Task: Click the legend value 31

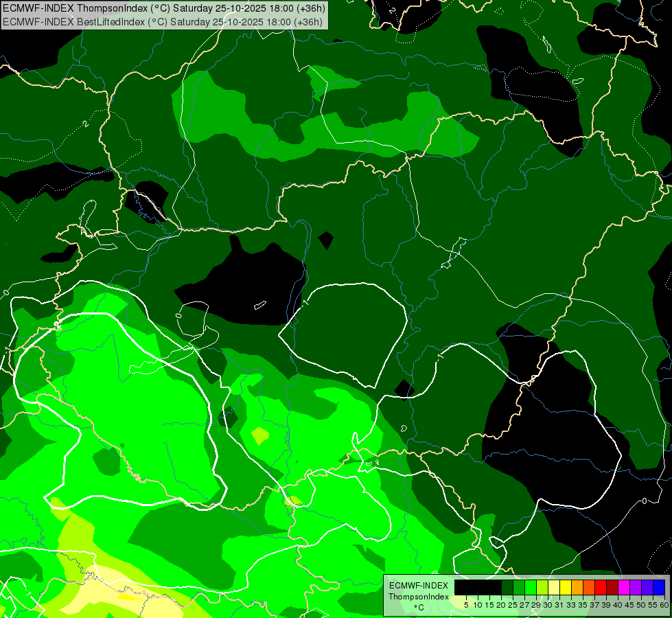Action: [559, 605]
